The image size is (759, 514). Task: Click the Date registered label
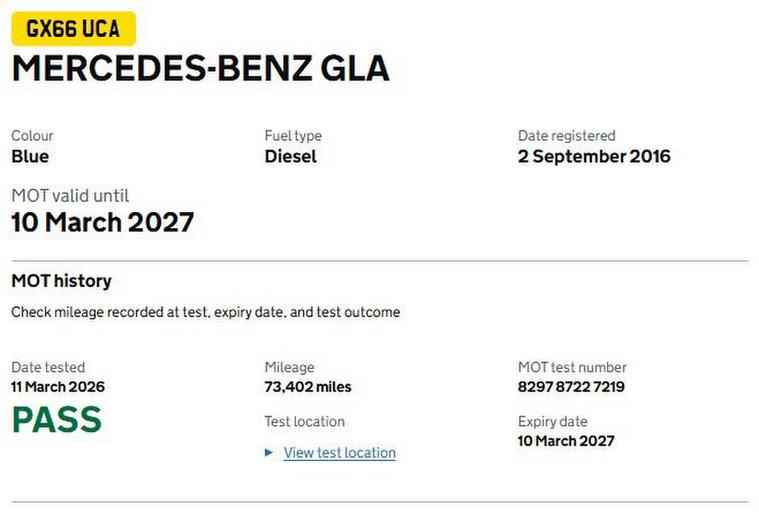coord(566,135)
